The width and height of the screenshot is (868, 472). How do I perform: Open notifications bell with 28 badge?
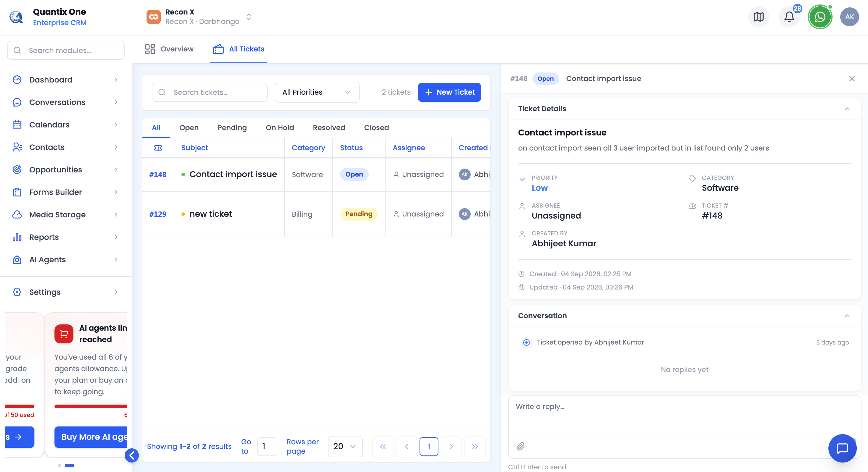(x=789, y=17)
